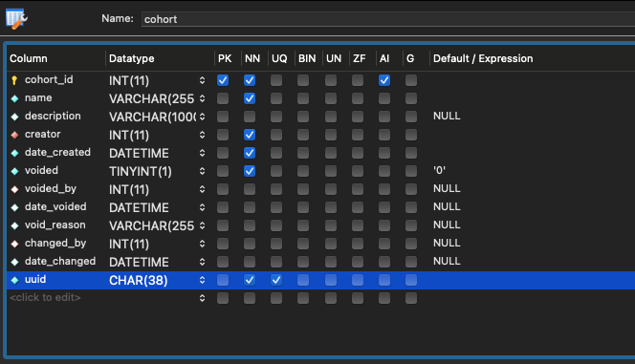The image size is (635, 364).
Task: Select the date_created column name
Action: (57, 153)
